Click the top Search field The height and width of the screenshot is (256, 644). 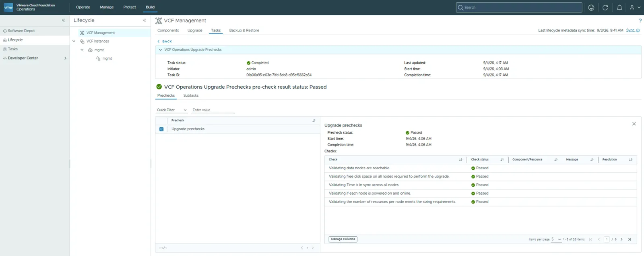pos(519,7)
